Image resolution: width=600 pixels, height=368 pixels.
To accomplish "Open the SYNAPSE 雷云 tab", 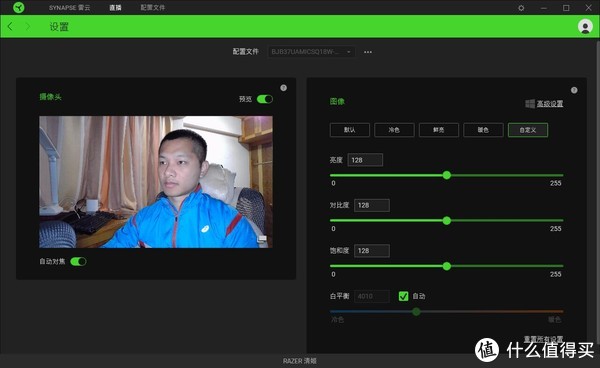I will click(x=70, y=8).
